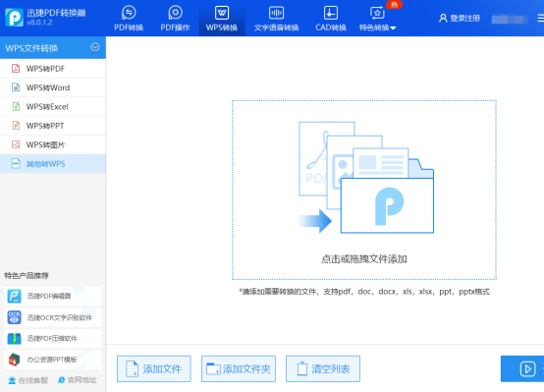Select WPS转PPT in the sidebar
This screenshot has height=392, width=544.
click(x=53, y=126)
